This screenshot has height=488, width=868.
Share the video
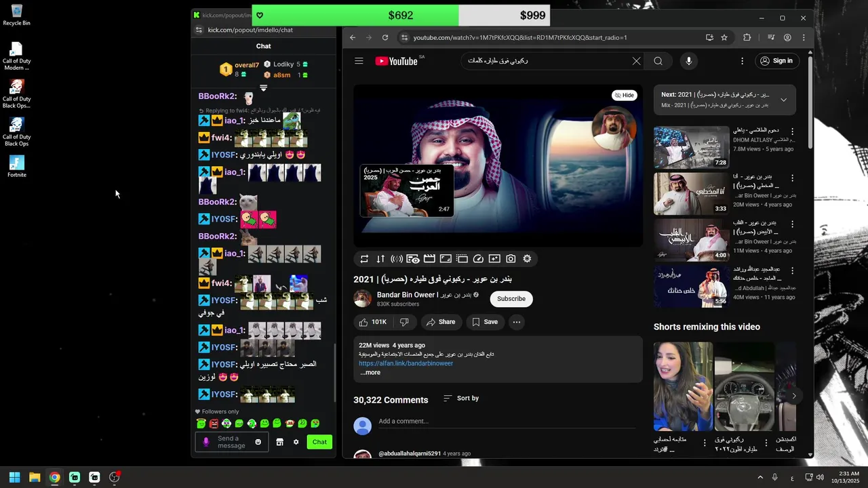pyautogui.click(x=440, y=322)
